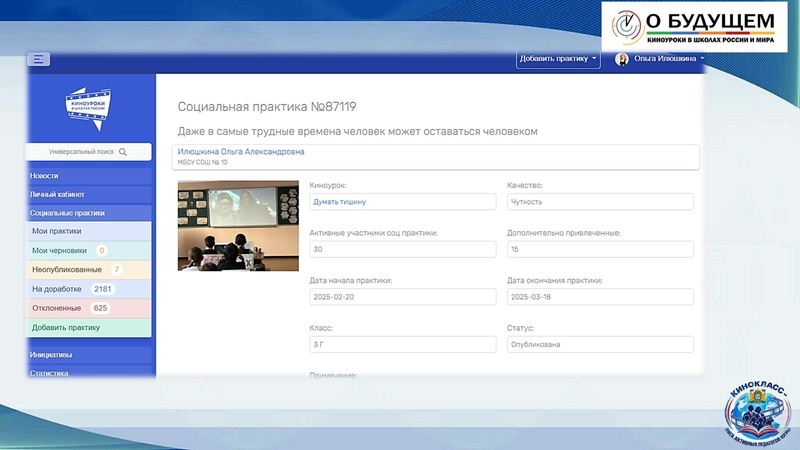Click the 7 badge on Неопубликованные
Viewport: 800px width, 450px height.
(x=117, y=269)
